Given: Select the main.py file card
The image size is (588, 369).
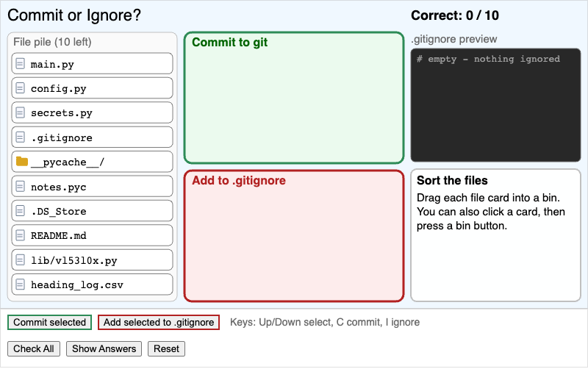Looking at the screenshot, I should [93, 64].
